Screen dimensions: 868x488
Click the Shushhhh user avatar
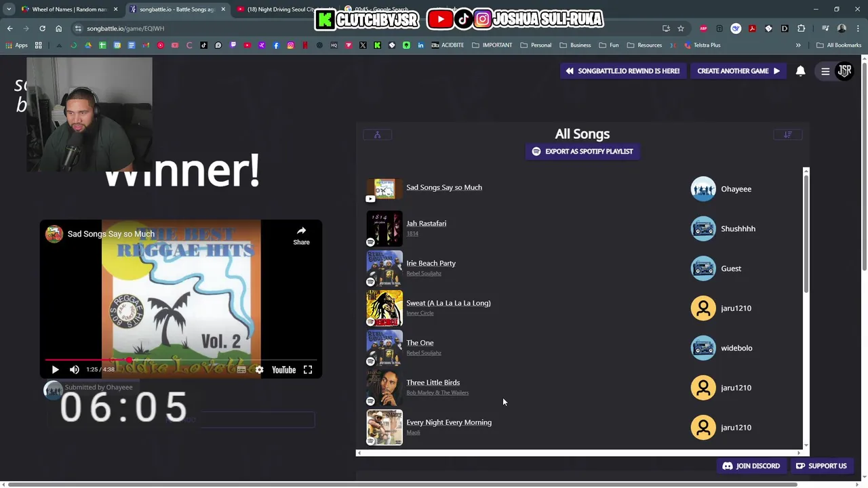click(703, 228)
